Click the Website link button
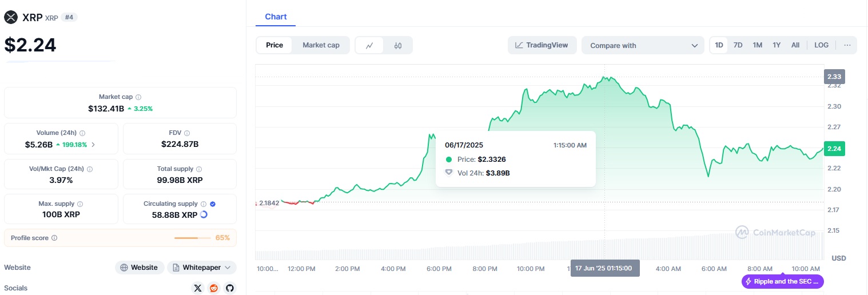 click(x=140, y=268)
